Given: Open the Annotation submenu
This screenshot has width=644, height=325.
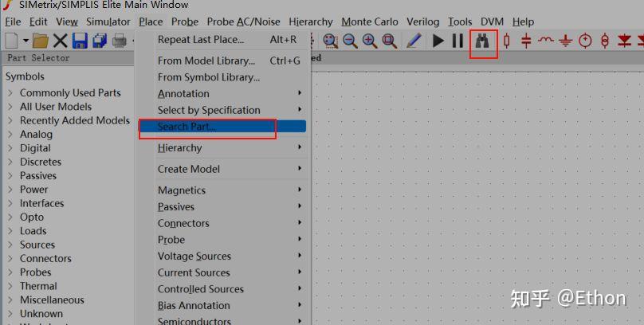Looking at the screenshot, I should 222,93.
